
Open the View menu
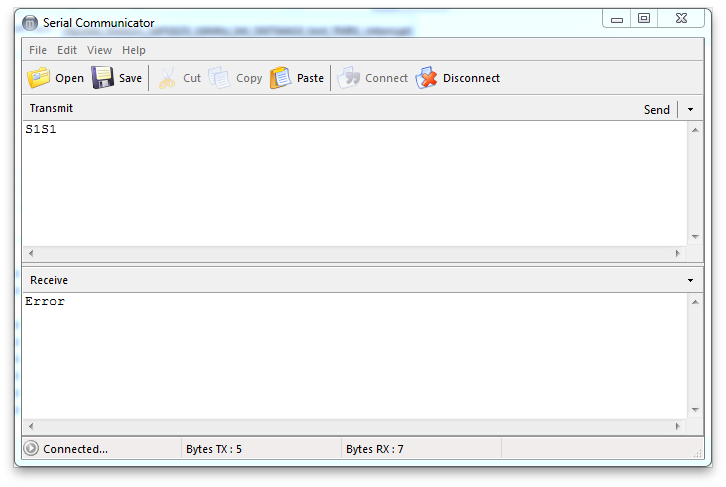coord(99,50)
